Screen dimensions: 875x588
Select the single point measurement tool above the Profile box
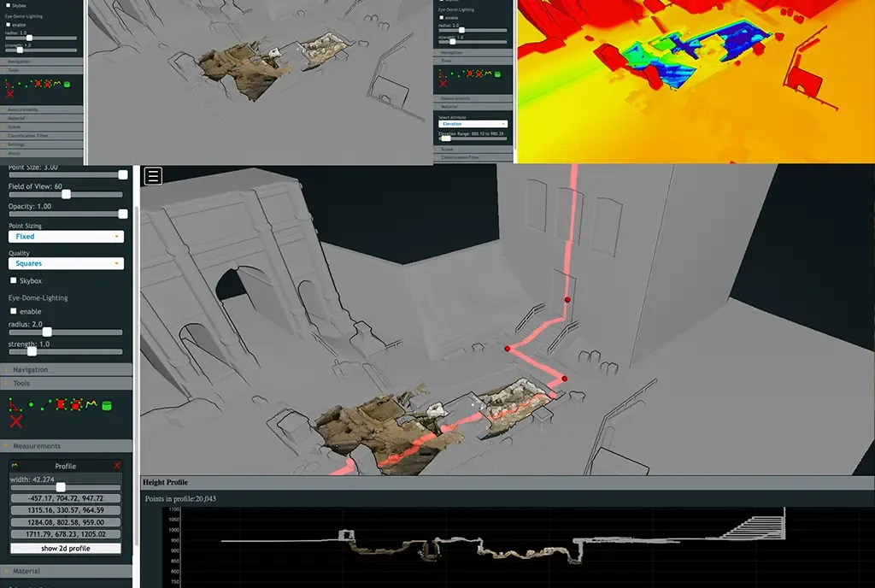coord(31,405)
